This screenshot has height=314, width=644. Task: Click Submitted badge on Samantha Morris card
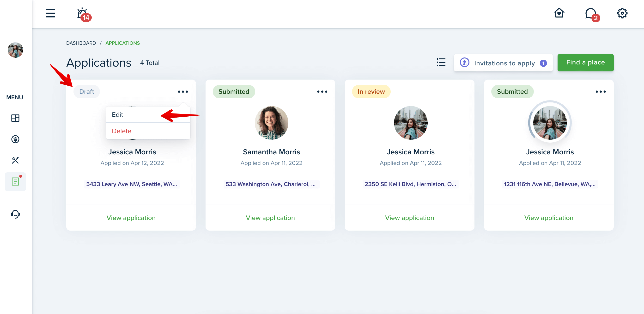tap(234, 92)
